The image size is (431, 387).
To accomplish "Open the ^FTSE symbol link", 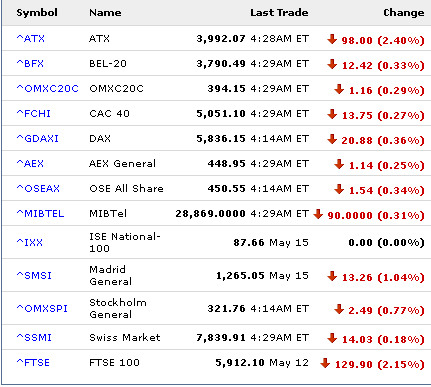I will pos(33,363).
